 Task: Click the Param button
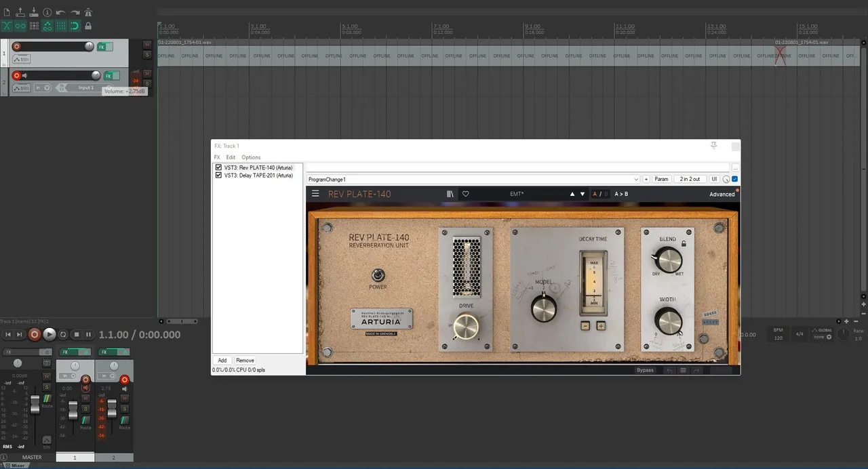tap(661, 180)
